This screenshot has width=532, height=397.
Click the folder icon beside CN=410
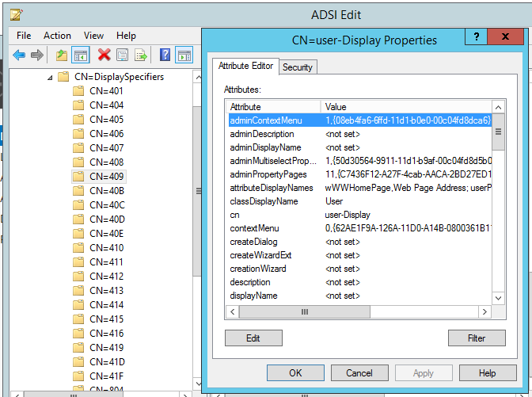point(78,248)
